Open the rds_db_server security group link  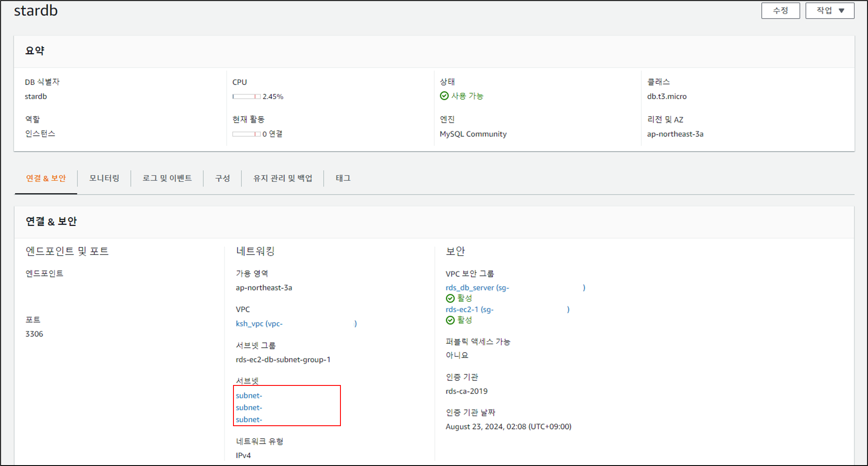515,288
